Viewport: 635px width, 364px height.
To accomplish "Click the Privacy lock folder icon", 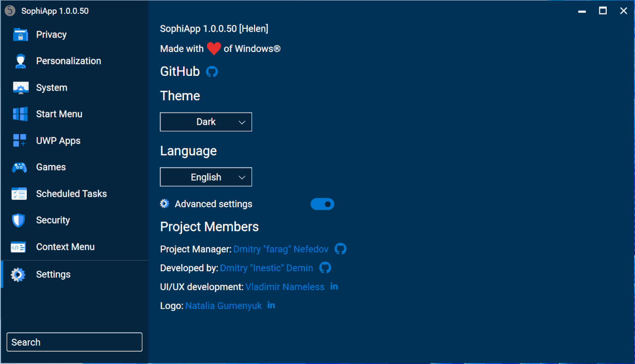I will 20,35.
